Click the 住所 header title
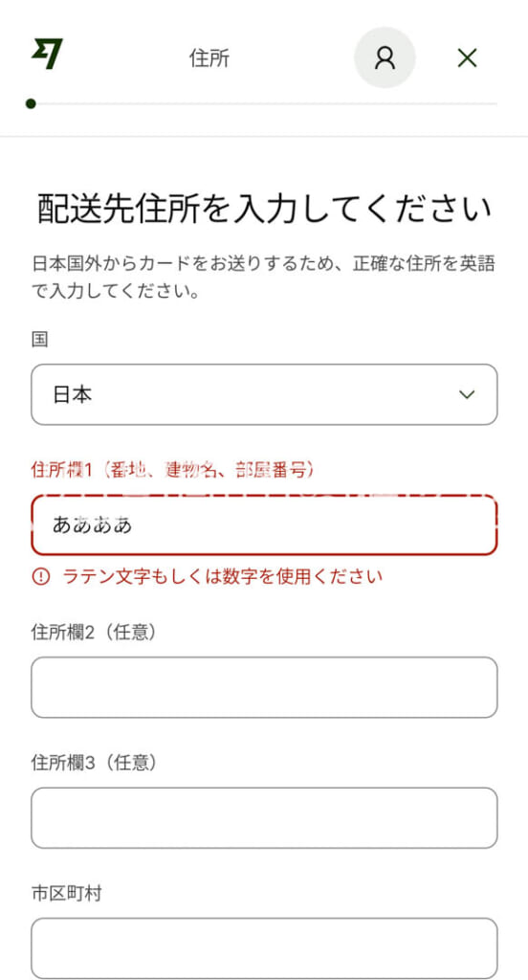 coord(209,58)
